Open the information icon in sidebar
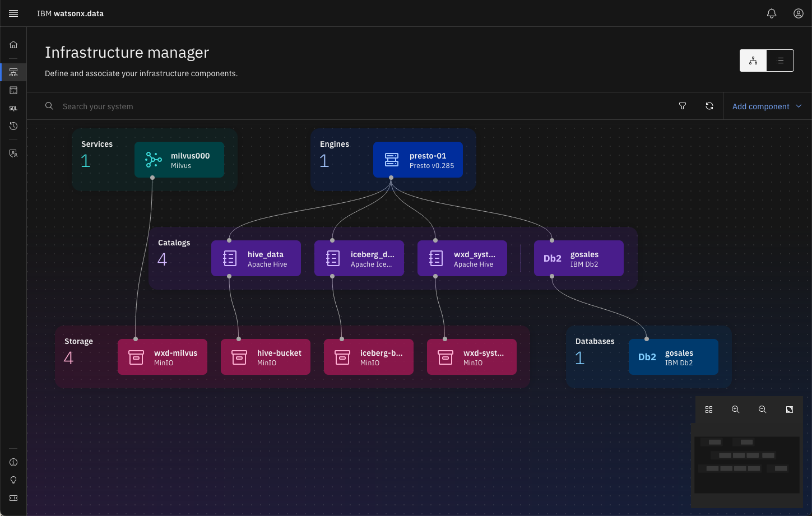This screenshot has width=812, height=516. 13,462
